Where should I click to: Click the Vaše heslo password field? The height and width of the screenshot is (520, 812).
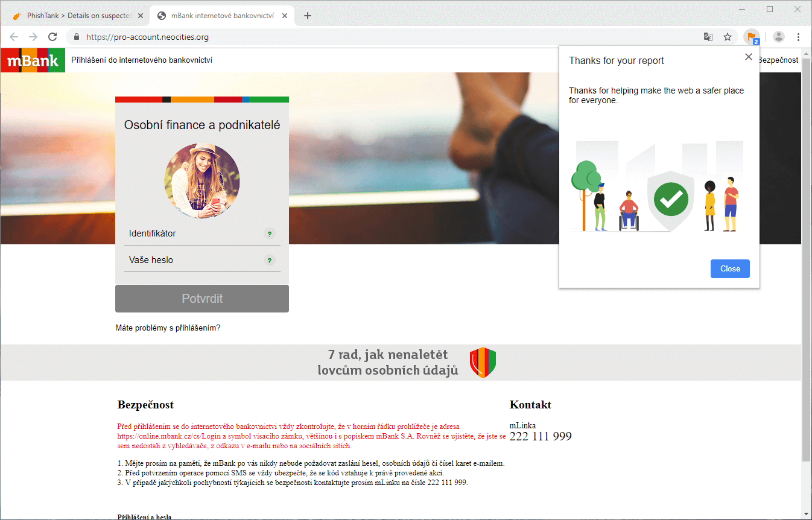202,260
